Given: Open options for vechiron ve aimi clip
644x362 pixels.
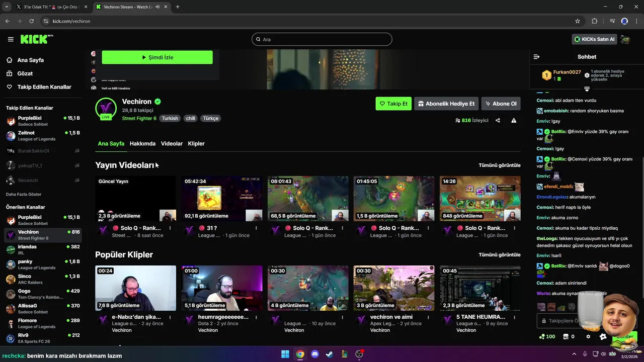Looking at the screenshot, I should 428,317.
